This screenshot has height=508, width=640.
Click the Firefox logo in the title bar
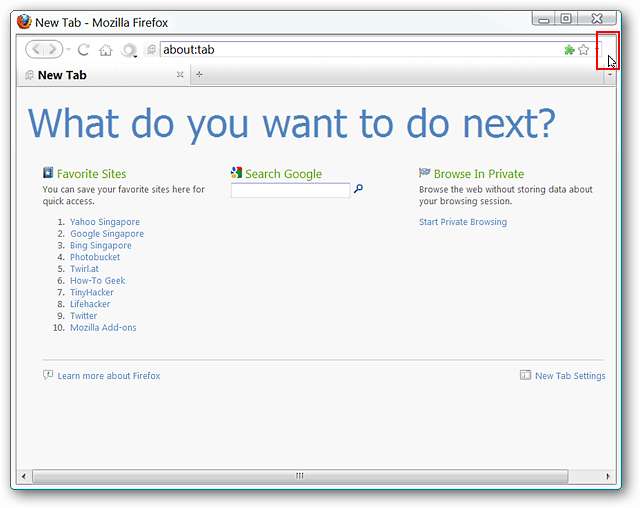click(x=24, y=22)
